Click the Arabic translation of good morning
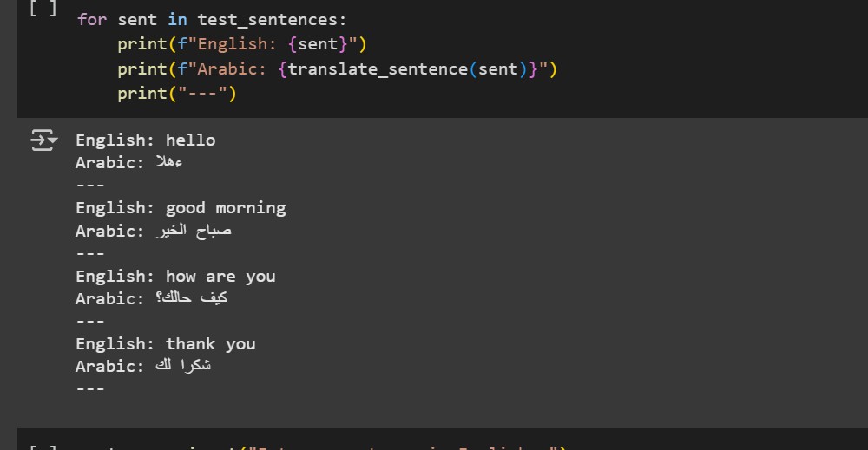Viewport: 868px width, 450px height. 194,231
